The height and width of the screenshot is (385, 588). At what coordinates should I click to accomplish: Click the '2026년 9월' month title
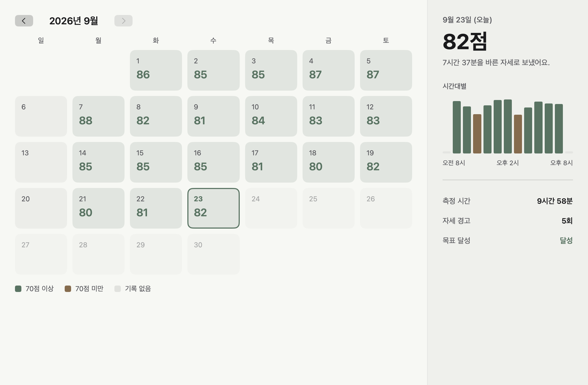[74, 21]
